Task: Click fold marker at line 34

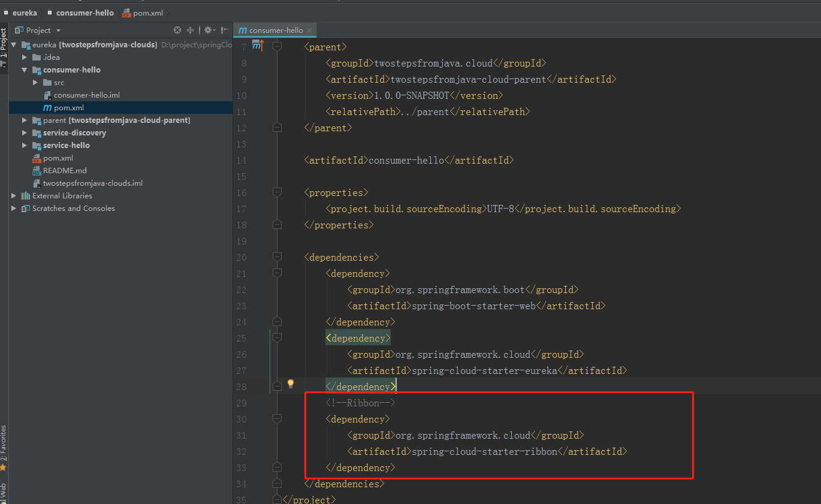Action: click(x=277, y=483)
